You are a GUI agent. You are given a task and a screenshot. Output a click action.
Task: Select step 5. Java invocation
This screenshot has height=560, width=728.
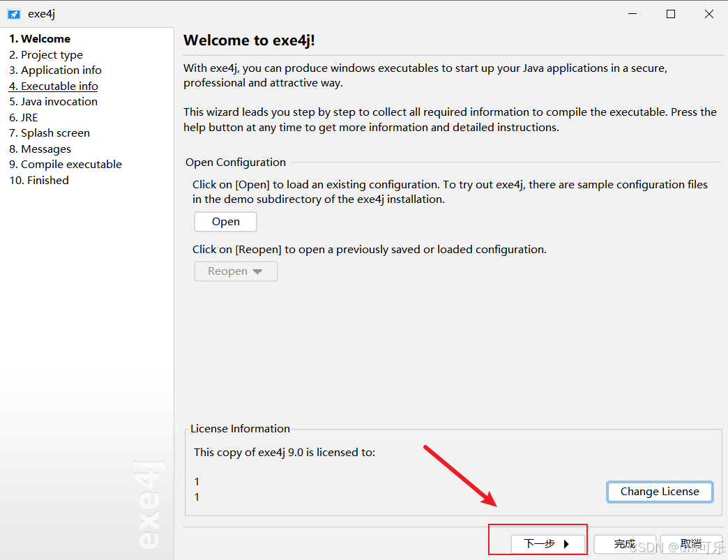54,102
